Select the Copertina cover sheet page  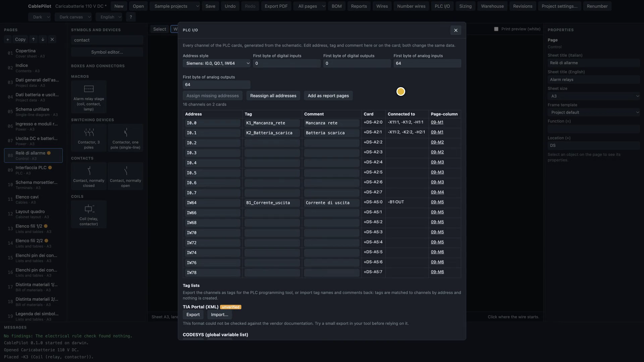point(33,53)
